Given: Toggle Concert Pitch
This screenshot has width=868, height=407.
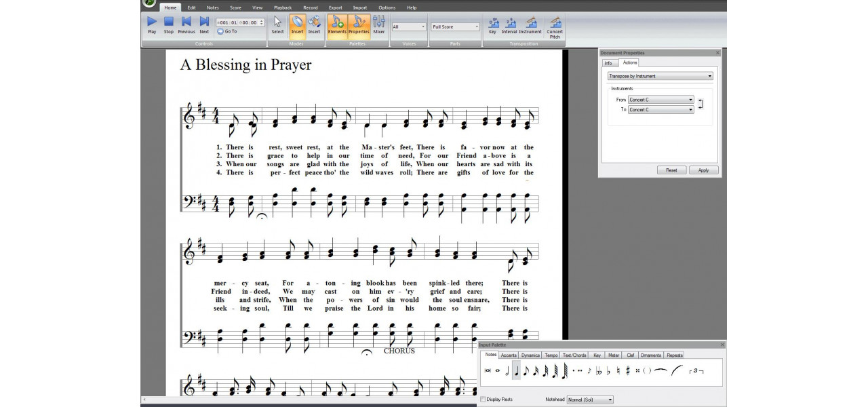Looking at the screenshot, I should tap(555, 27).
